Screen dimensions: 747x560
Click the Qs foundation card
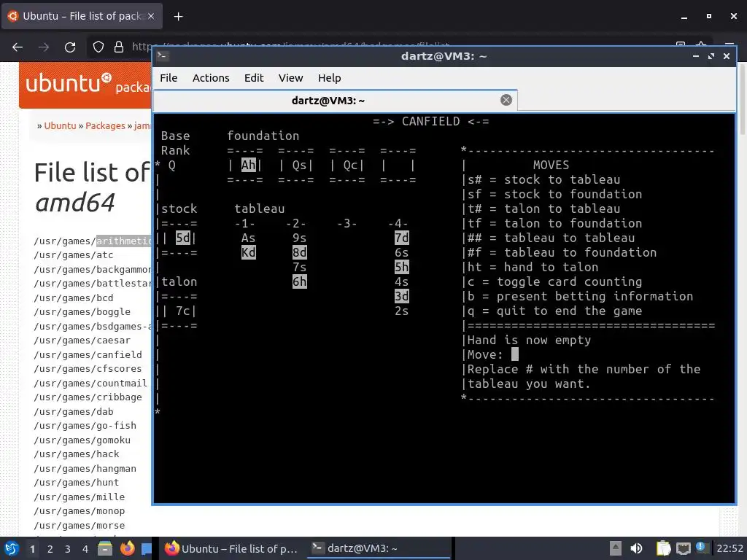tap(299, 165)
